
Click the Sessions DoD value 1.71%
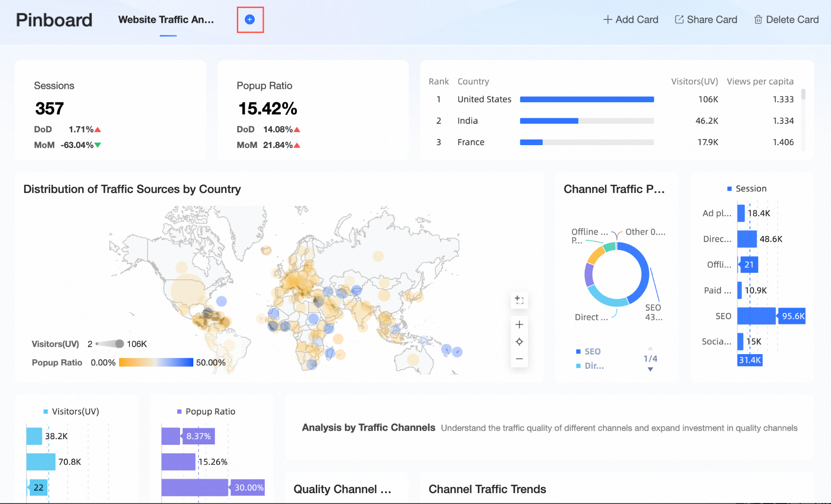(x=81, y=129)
